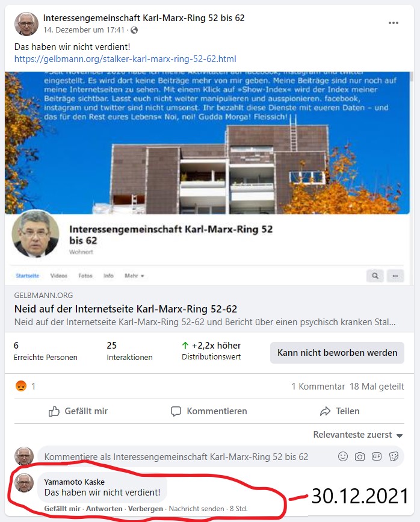Click the globe public visibility icon
Viewport: 420px width, 522px height.
pyautogui.click(x=134, y=30)
